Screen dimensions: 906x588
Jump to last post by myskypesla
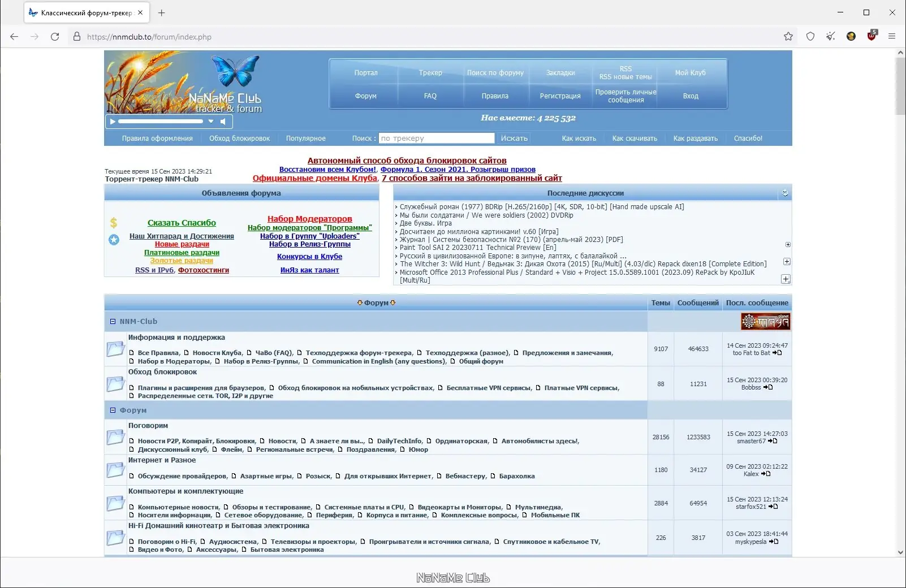coord(774,542)
